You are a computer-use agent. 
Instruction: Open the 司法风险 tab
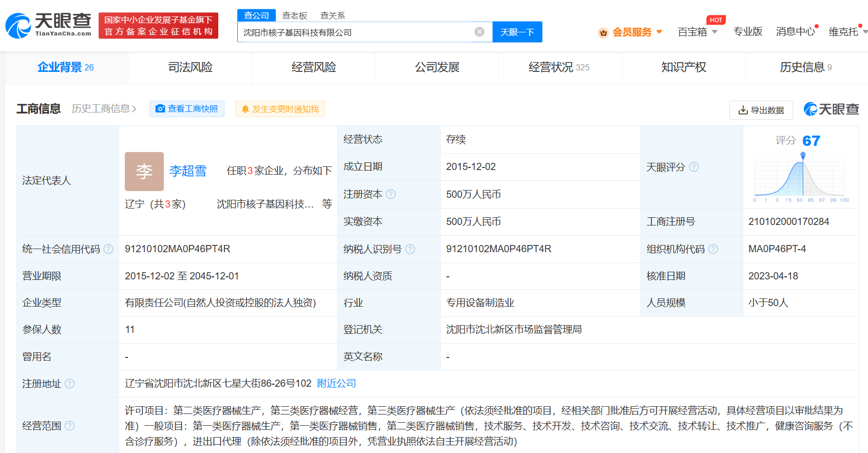[x=190, y=67]
